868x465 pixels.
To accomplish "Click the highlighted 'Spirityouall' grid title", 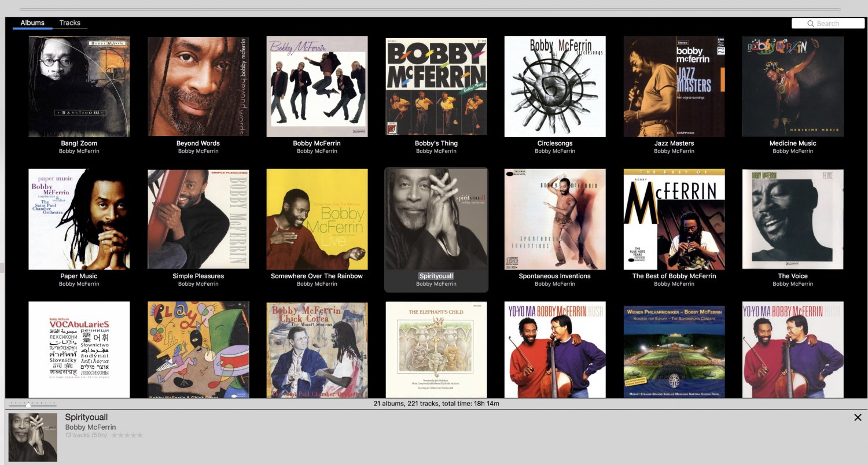I will (x=436, y=276).
